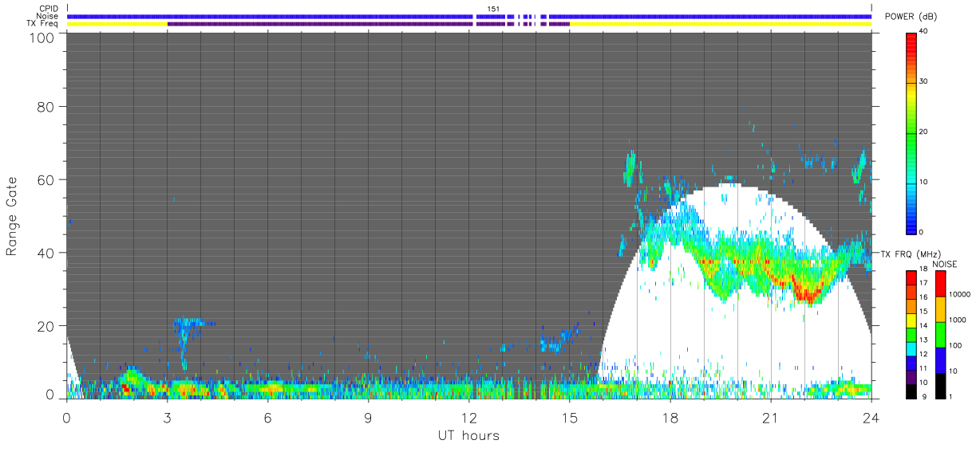Click the Noise row label at top

[47, 16]
